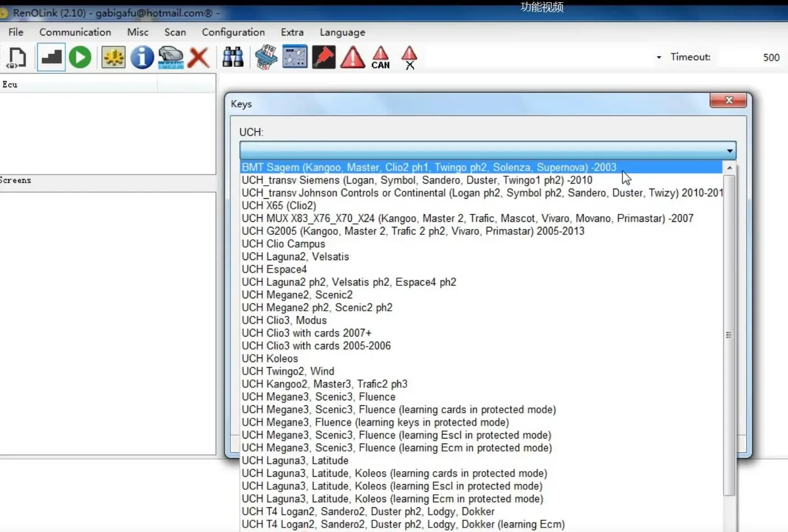Select UCH X65 (Clio2)
Image resolution: width=788 pixels, height=532 pixels.
point(481,205)
